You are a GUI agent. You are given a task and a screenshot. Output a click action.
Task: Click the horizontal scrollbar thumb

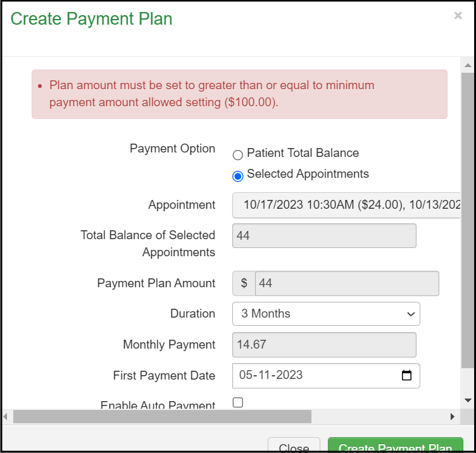point(162,416)
